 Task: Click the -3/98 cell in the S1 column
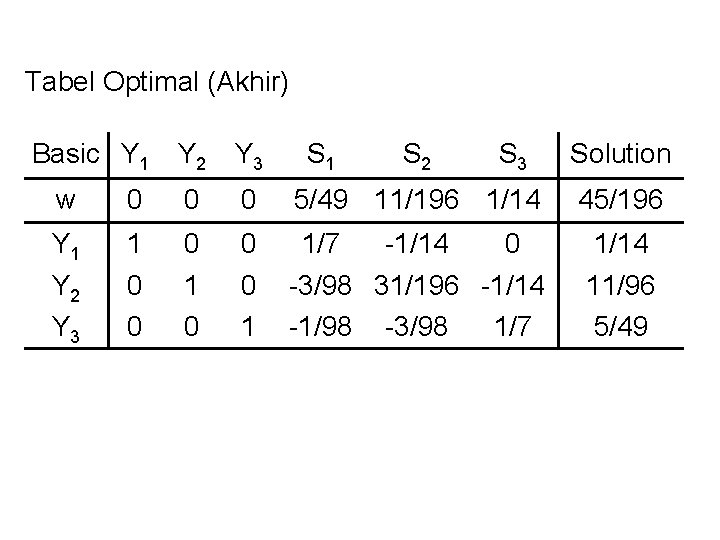319,286
